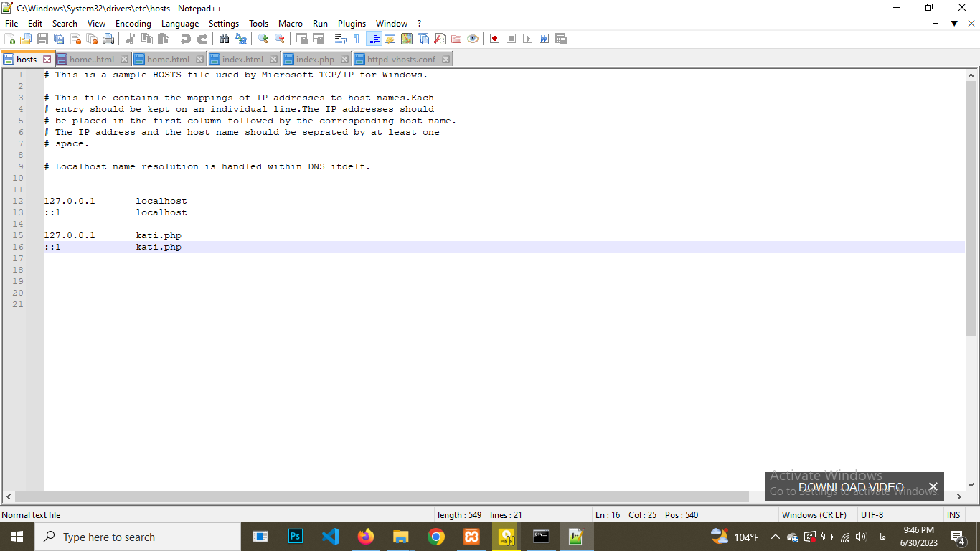980x551 pixels.
Task: Click the Undo arrow icon
Action: click(186, 39)
